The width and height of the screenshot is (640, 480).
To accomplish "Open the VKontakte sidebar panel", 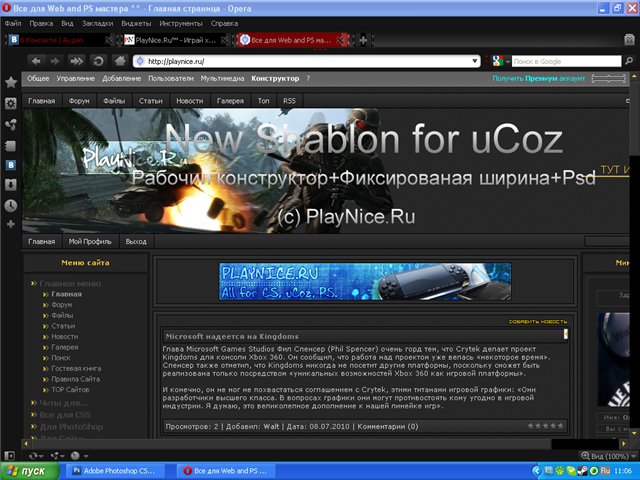I will (x=11, y=165).
